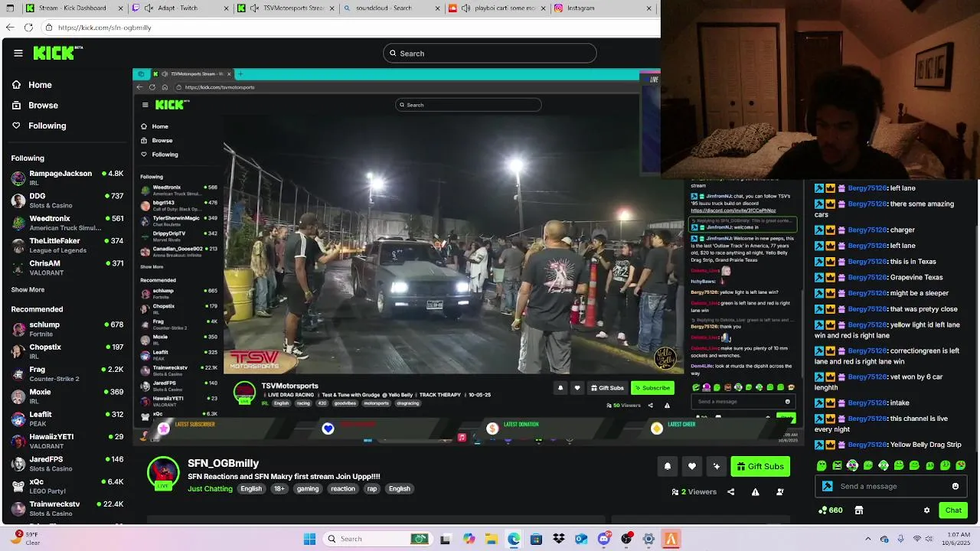Viewport: 980px width, 551px height.
Task: Open the emoji picker in chat input
Action: (x=955, y=486)
